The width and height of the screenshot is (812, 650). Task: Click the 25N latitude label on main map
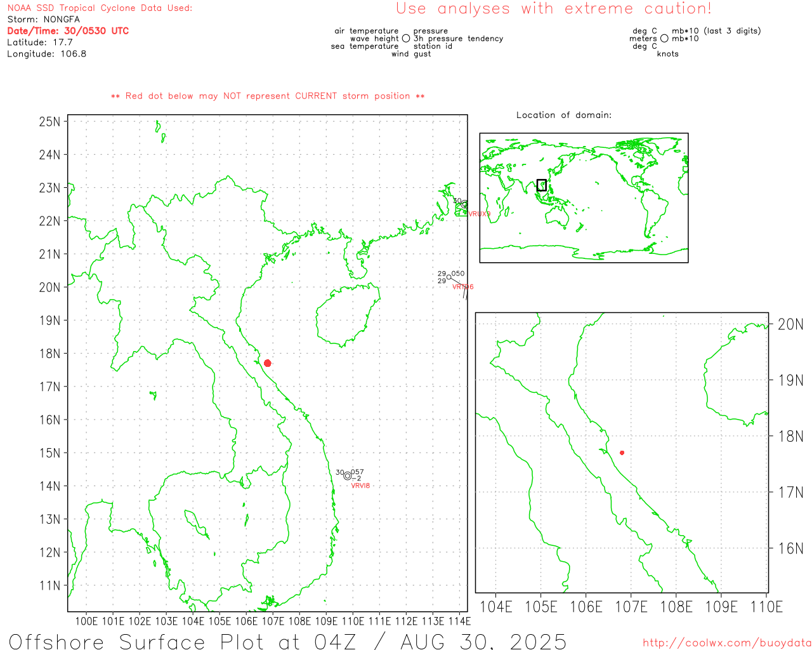(49, 121)
